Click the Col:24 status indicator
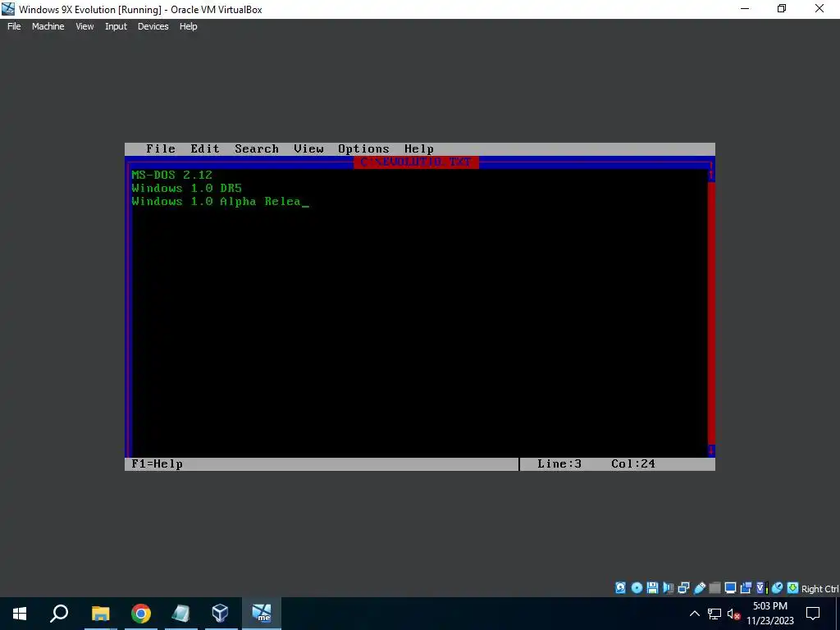The image size is (840, 630). click(x=633, y=464)
